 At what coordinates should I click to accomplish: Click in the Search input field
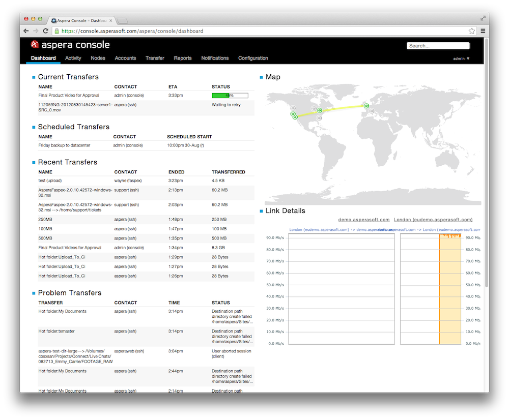coord(438,46)
